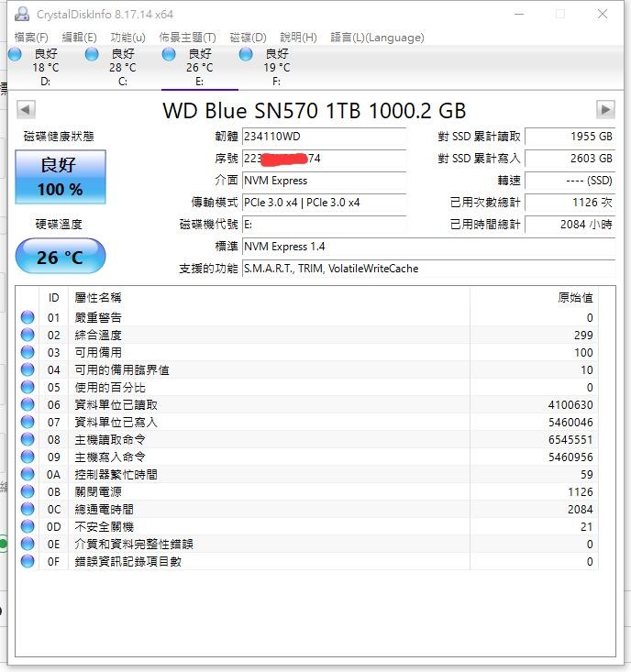Click status orb for attribute 06 資料單位已讀取

tap(28, 404)
